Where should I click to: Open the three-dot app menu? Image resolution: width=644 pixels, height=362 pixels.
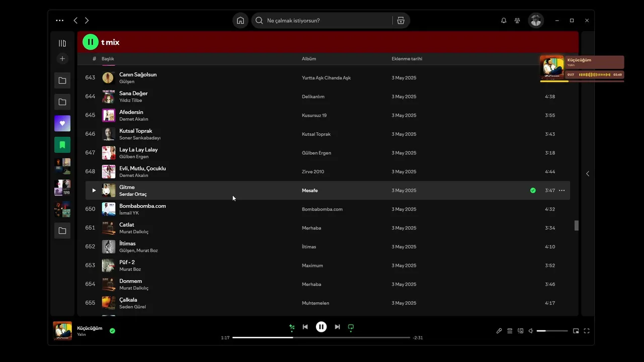60,21
